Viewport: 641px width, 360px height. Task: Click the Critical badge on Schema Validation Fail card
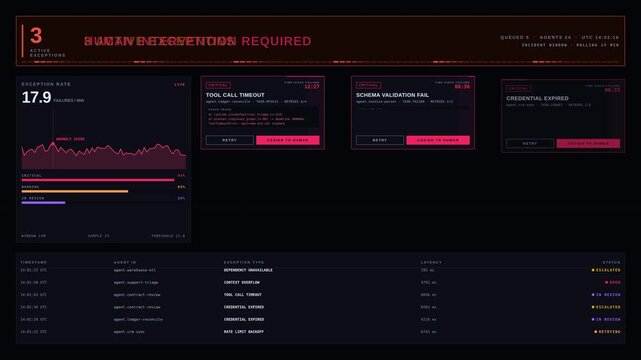click(x=368, y=85)
